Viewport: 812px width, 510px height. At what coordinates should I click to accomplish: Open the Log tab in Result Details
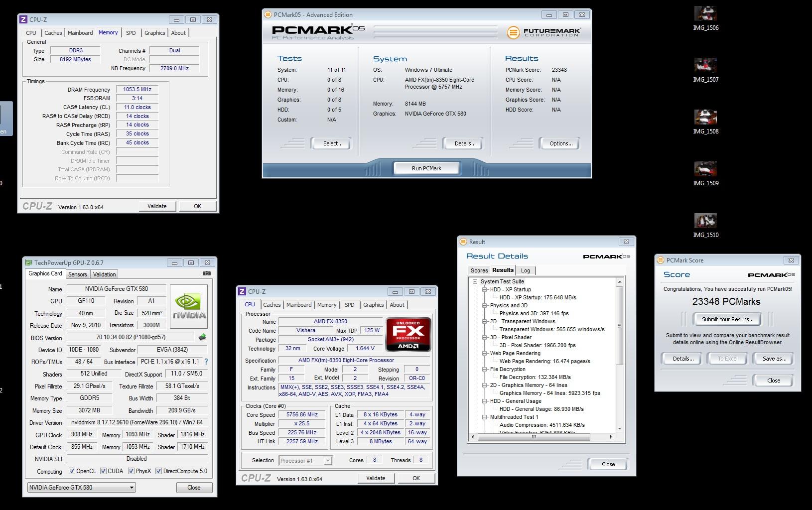(526, 270)
